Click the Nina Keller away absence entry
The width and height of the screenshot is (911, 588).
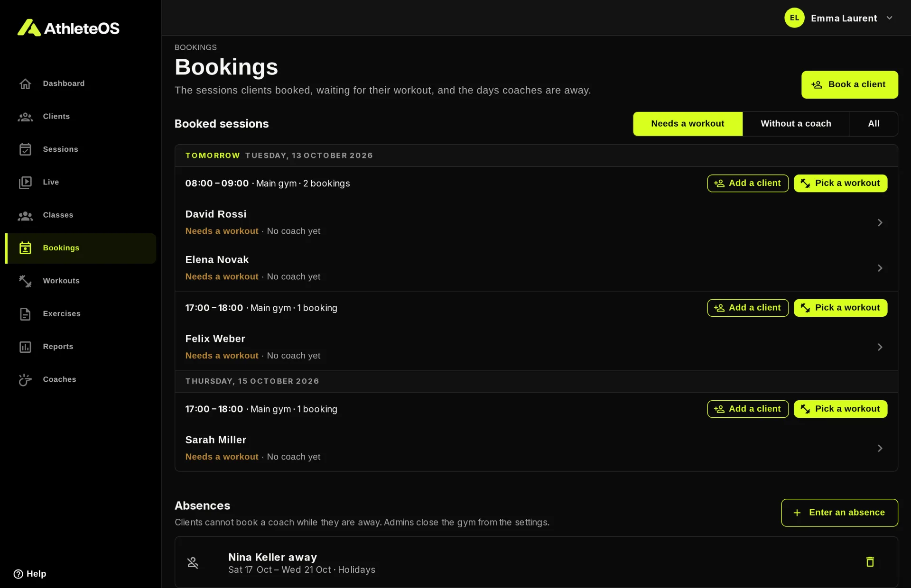coord(536,562)
